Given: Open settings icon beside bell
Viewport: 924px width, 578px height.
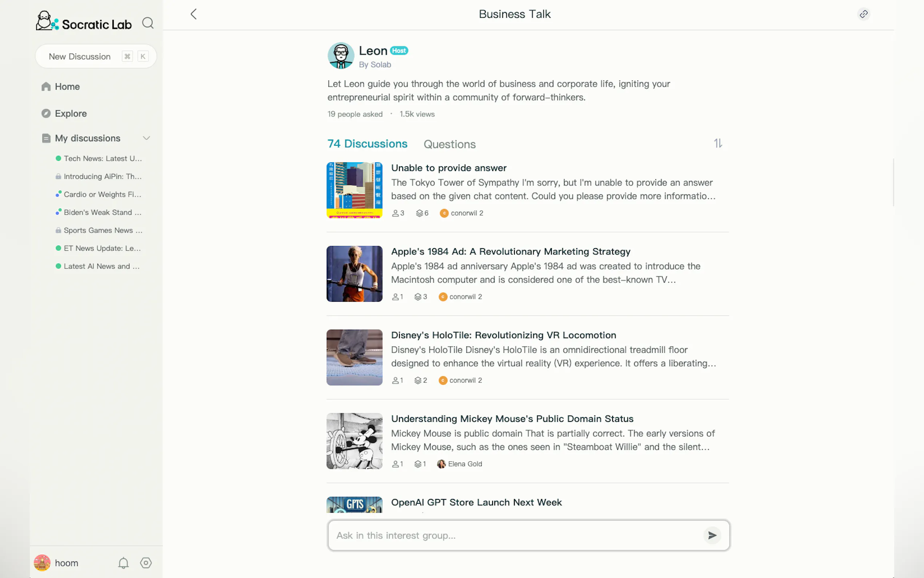Looking at the screenshot, I should coord(146,563).
